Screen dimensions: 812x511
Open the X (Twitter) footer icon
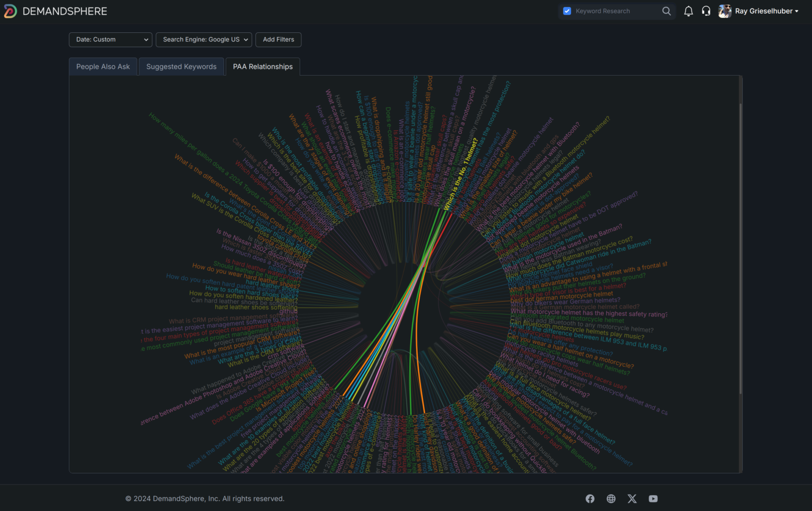tap(632, 499)
